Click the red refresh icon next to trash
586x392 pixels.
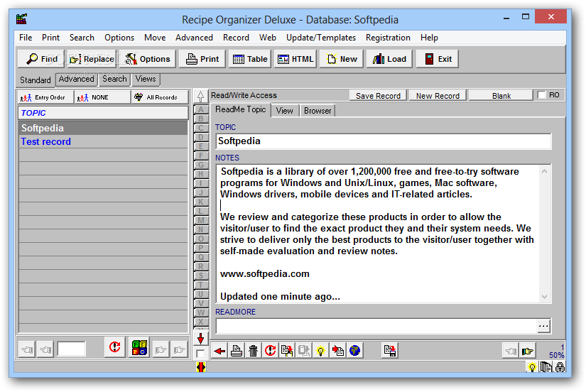[270, 351]
